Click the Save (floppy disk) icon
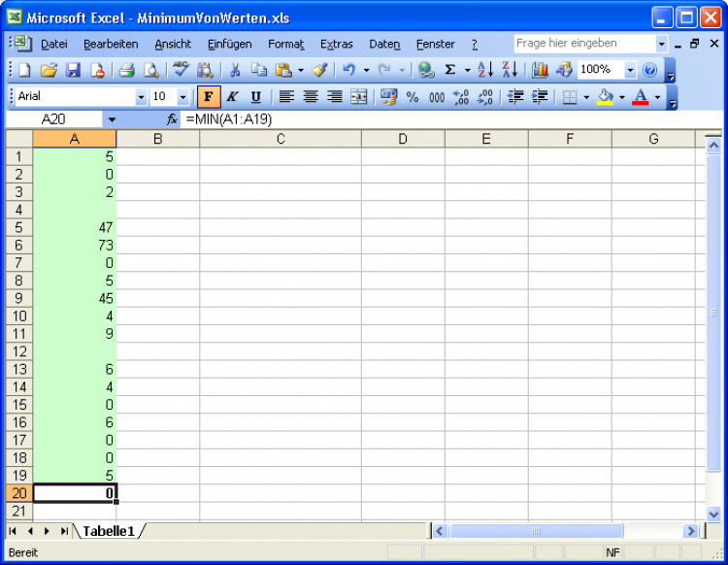Screen dimensions: 728x565 pyautogui.click(x=73, y=70)
